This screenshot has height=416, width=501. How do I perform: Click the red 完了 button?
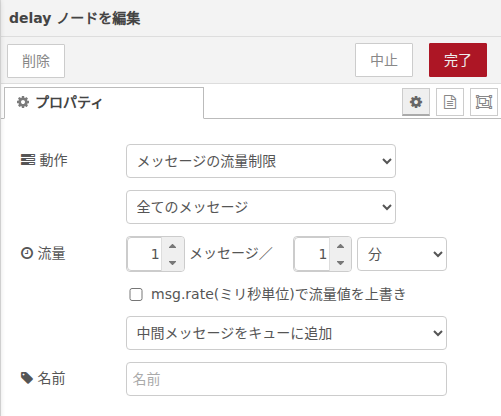[x=458, y=60]
